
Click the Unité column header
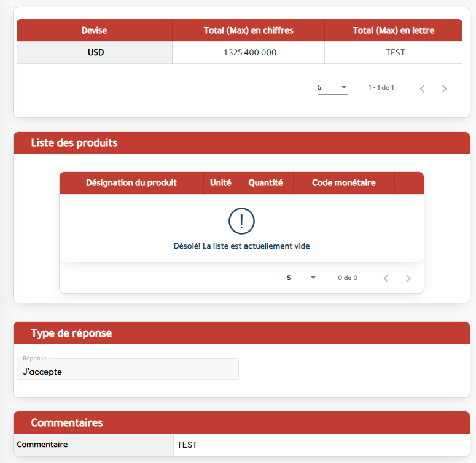pyautogui.click(x=220, y=183)
